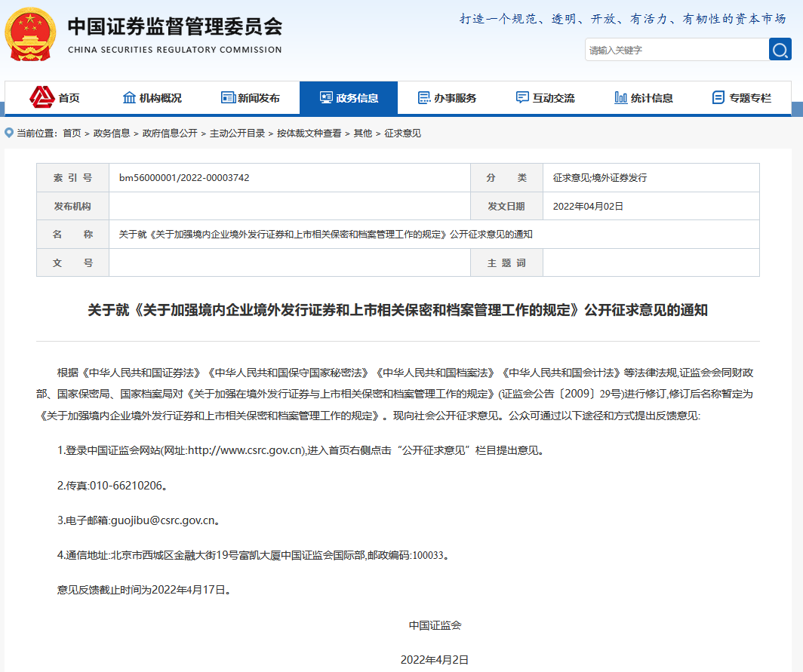The height and width of the screenshot is (672, 803).
Task: Click the chat icon beside 互动交流
Action: coord(522,97)
